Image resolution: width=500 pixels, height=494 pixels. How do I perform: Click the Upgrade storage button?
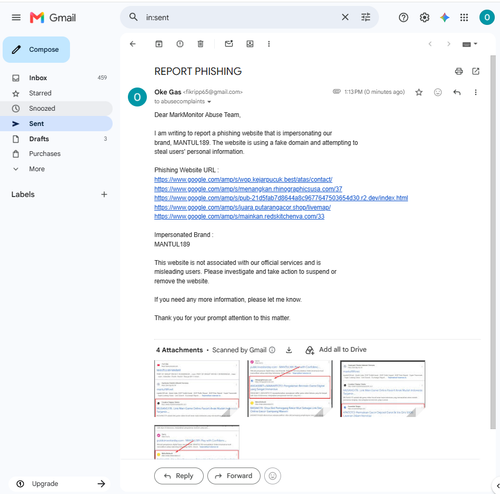coord(60,484)
